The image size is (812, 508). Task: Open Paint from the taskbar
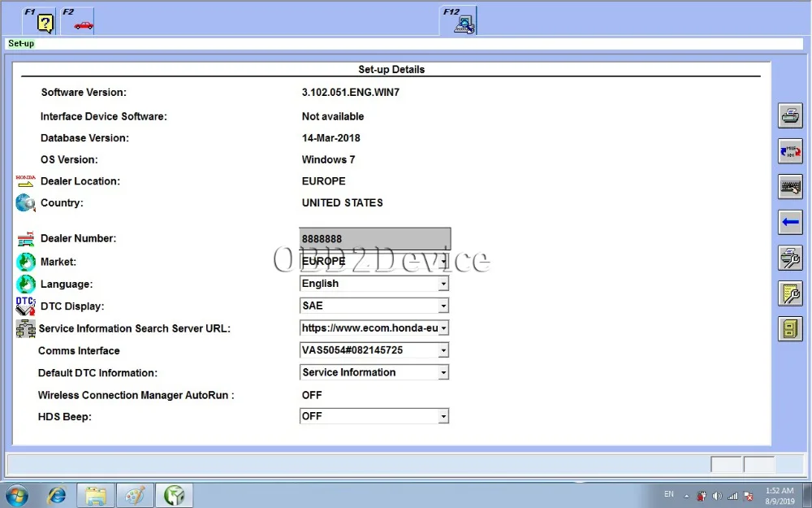[x=135, y=496]
